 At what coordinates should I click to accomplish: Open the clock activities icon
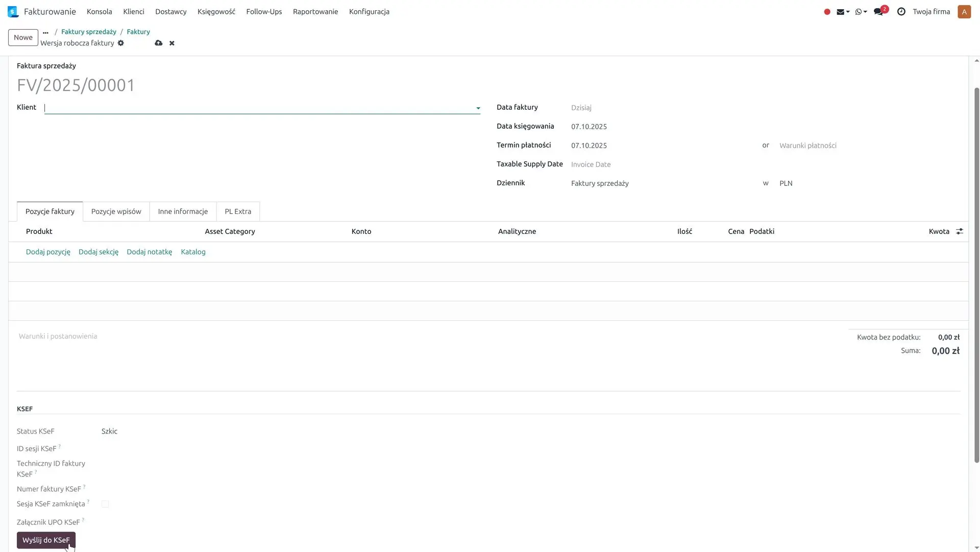point(901,12)
